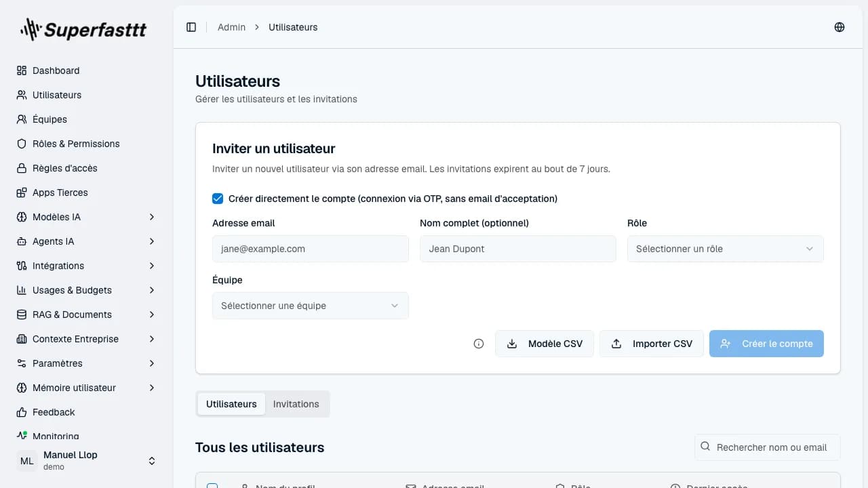Click the Règles d'accès lock icon
Image resolution: width=868 pixels, height=488 pixels.
coord(22,168)
